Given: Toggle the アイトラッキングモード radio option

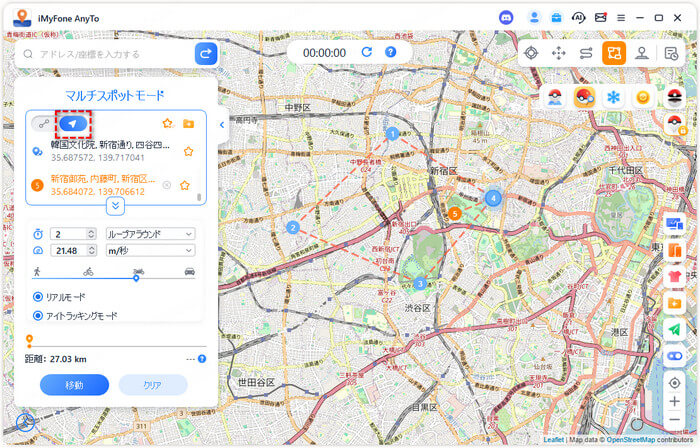Looking at the screenshot, I should [x=38, y=315].
